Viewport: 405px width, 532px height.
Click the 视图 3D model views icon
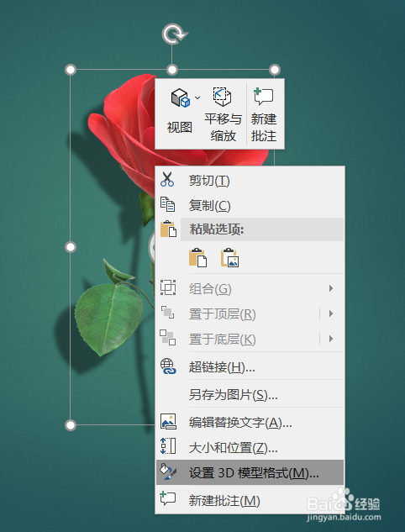click(180, 98)
